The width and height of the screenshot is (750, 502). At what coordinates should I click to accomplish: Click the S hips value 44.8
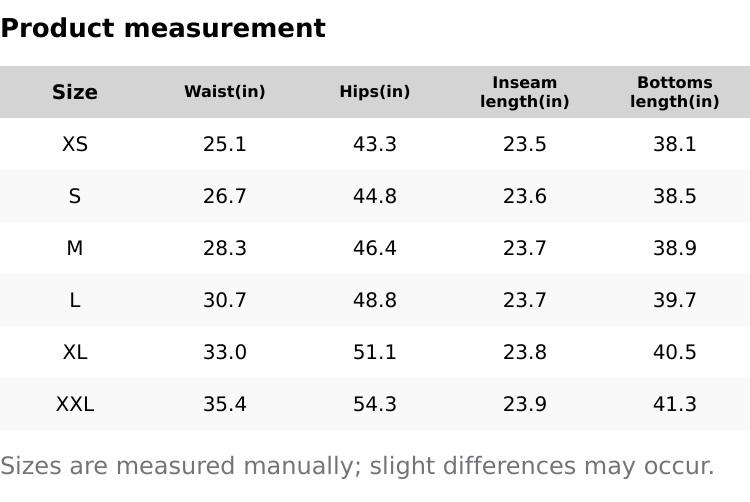click(x=375, y=196)
